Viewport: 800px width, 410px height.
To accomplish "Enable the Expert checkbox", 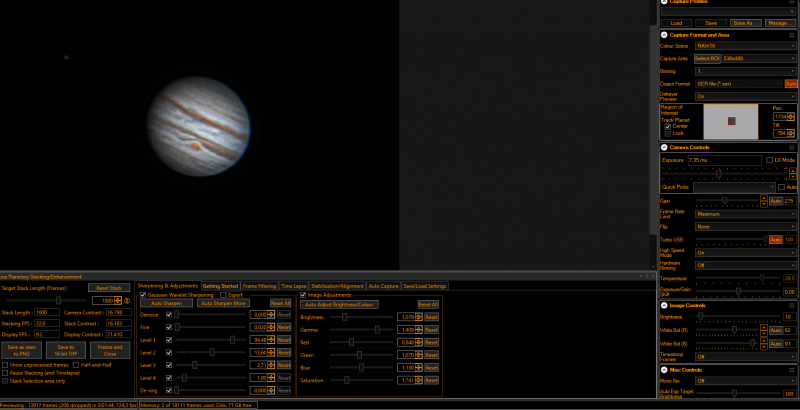I will (x=223, y=295).
